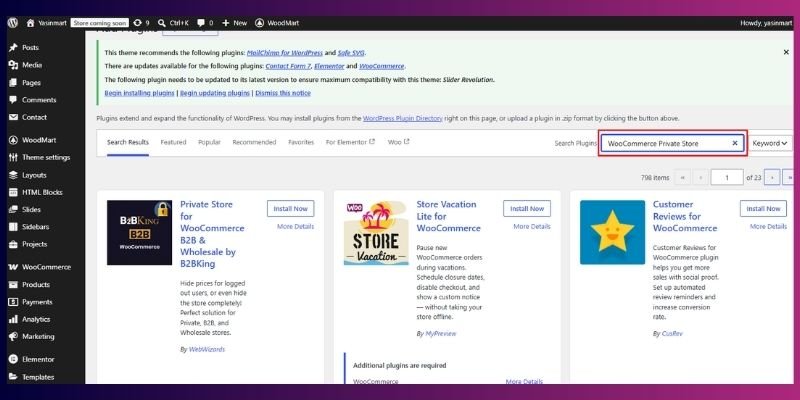The width and height of the screenshot is (800, 400).
Task: Dismiss the theme plugin notice
Action: tap(786, 52)
